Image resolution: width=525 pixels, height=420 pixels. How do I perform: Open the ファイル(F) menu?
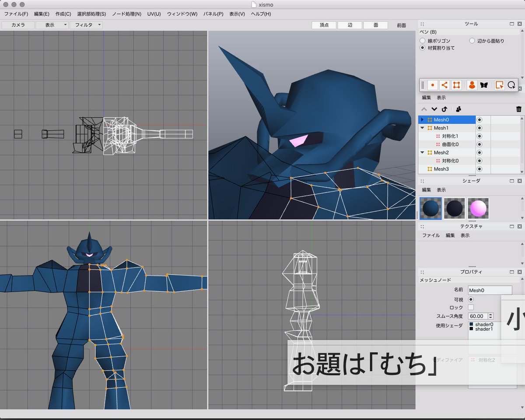click(x=16, y=14)
